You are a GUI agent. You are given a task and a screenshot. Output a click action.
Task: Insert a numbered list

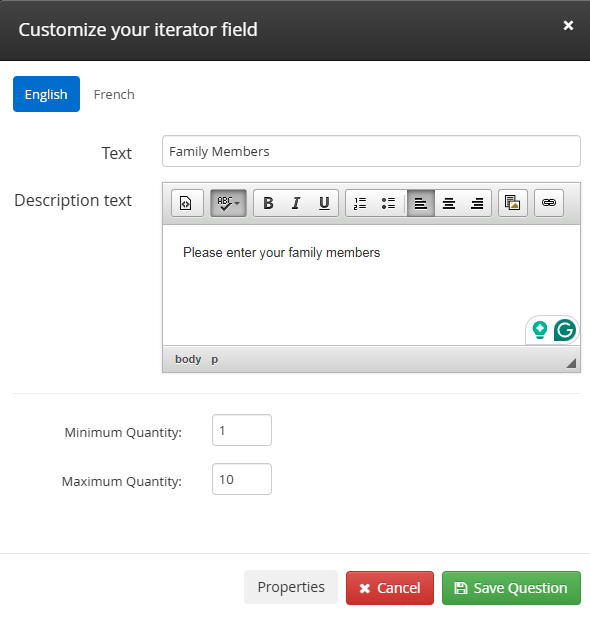[360, 203]
